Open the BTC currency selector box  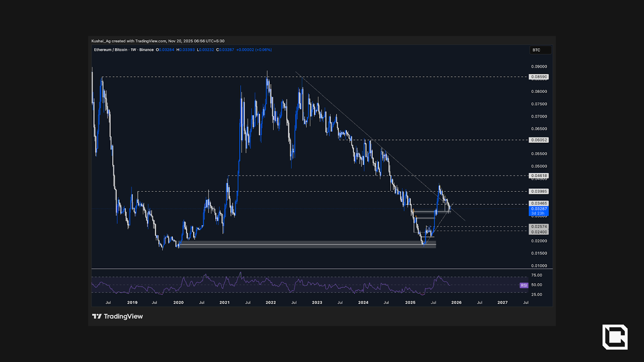[540, 50]
